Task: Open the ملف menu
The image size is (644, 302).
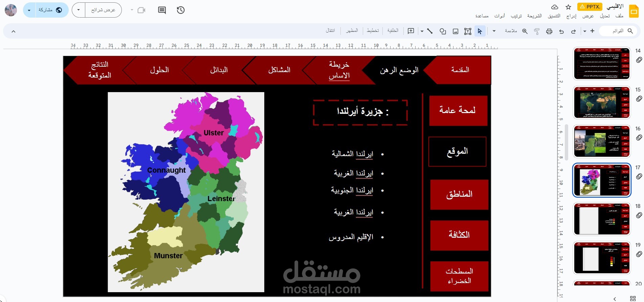Action: click(619, 16)
